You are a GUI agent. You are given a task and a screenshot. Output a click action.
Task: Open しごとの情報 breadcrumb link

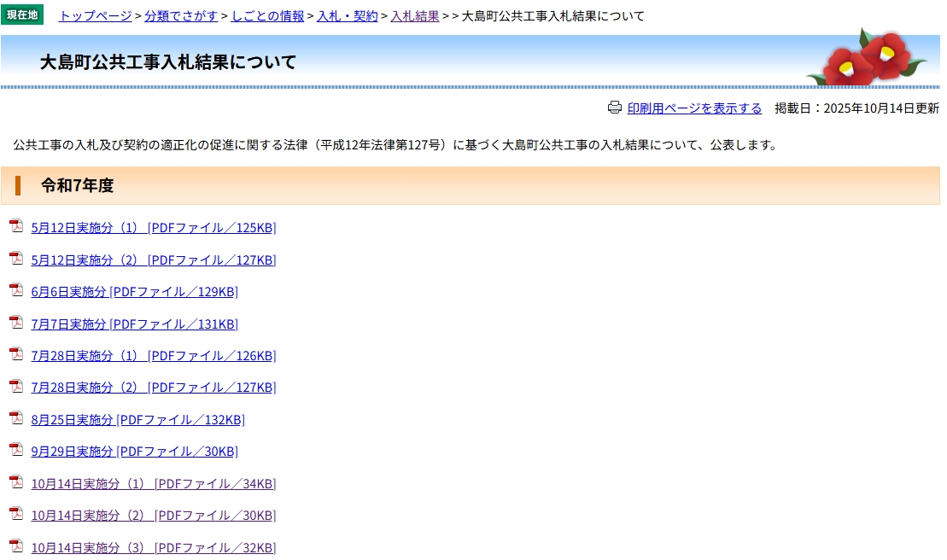tap(267, 16)
